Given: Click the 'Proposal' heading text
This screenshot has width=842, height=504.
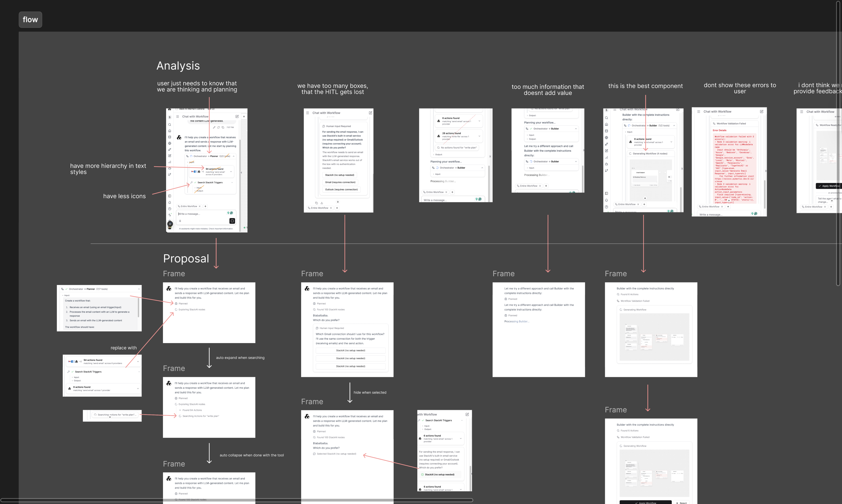Looking at the screenshot, I should [x=186, y=258].
